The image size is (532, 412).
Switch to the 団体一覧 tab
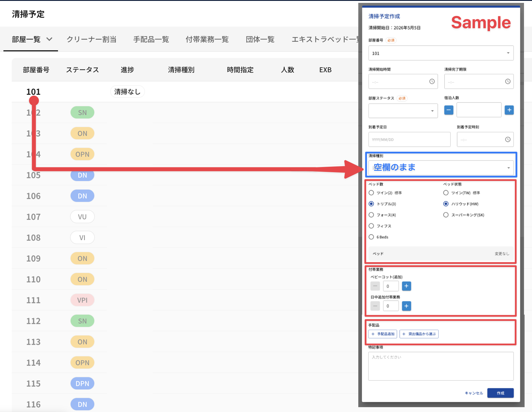[x=260, y=39]
